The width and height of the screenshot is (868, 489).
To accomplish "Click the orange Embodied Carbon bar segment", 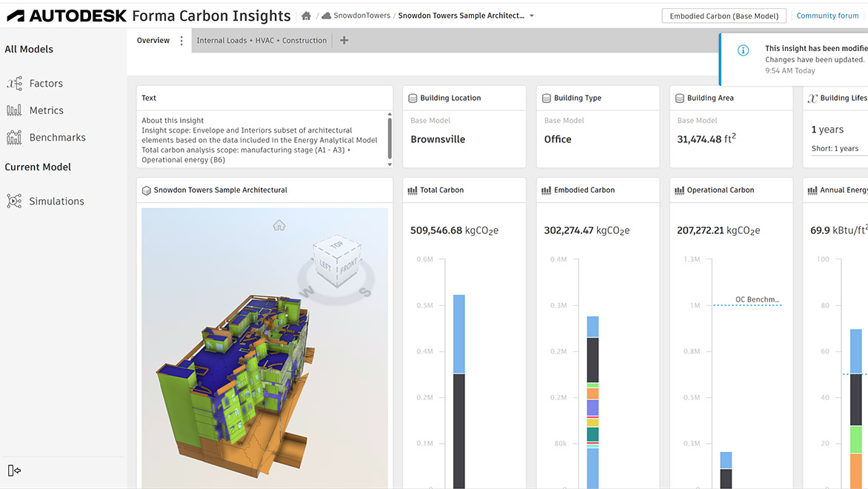I will 593,393.
